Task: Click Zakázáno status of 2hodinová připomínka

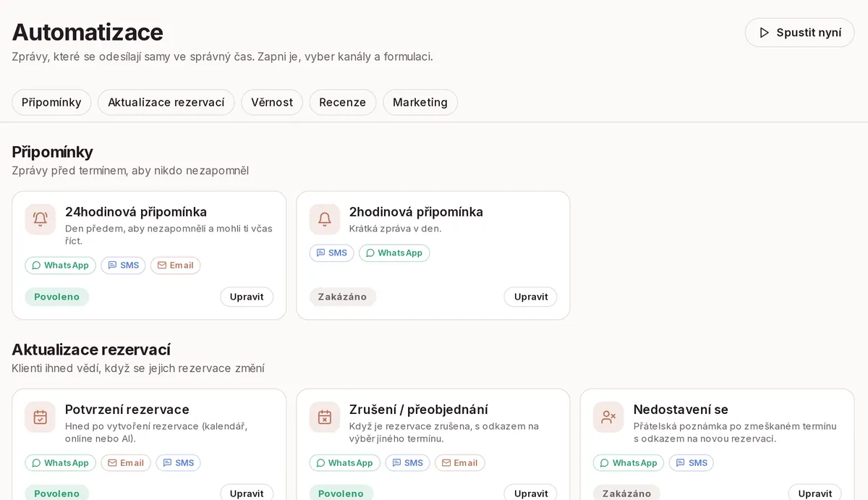Action: pos(342,297)
